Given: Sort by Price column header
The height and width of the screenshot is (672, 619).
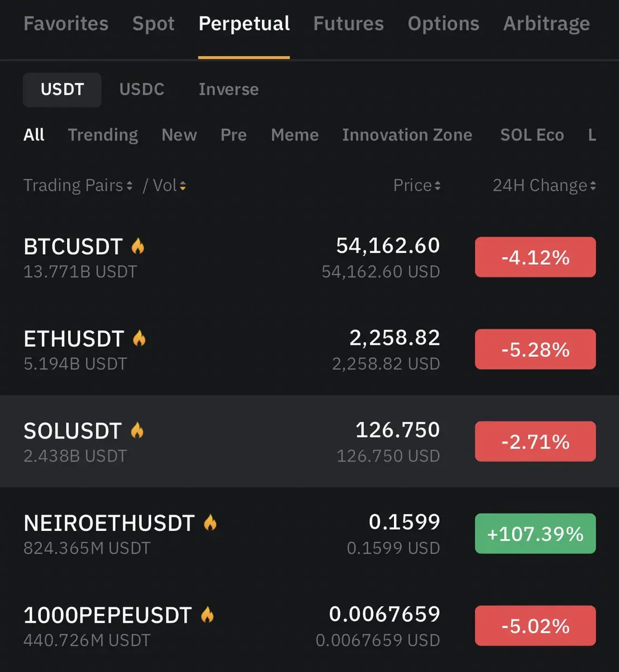Looking at the screenshot, I should tap(417, 185).
